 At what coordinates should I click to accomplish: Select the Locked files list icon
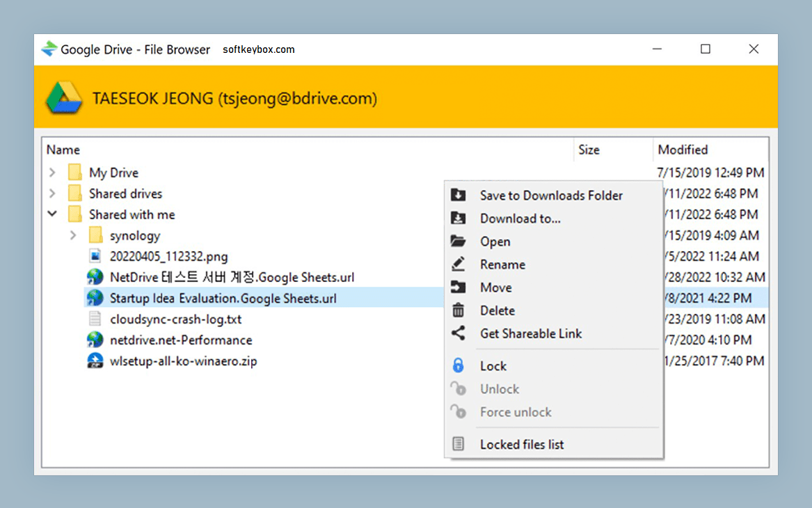click(459, 444)
